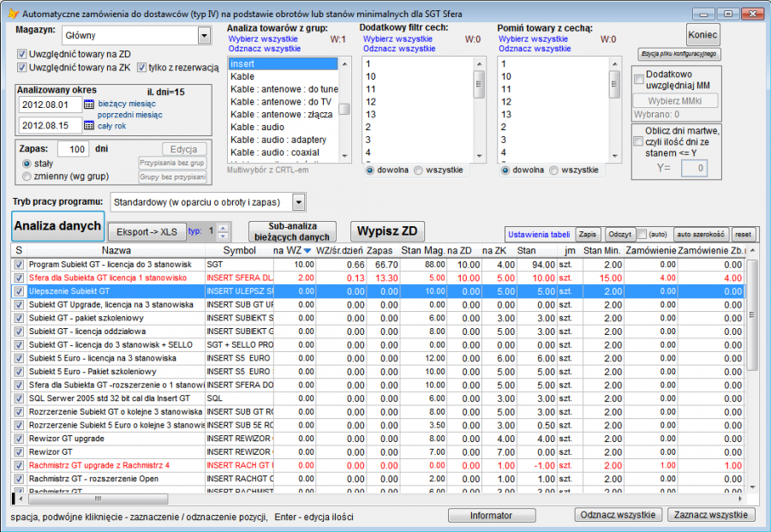The width and height of the screenshot is (771, 532).
Task: Click the Koniec button
Action: (x=702, y=35)
